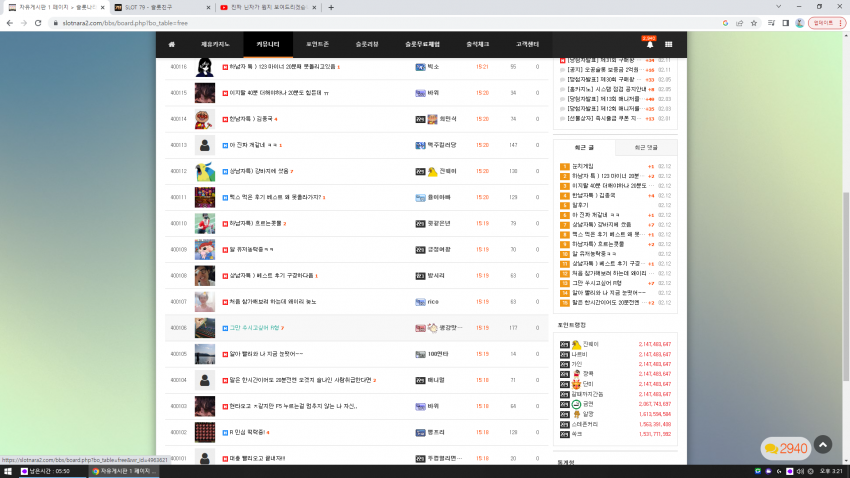The image size is (850, 478).
Task: Reload the page with the refresh icon
Action: [x=38, y=23]
